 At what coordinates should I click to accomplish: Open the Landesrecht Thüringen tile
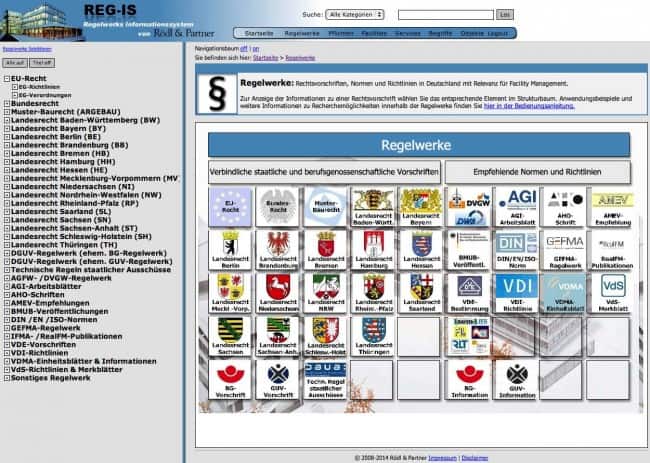pos(373,336)
